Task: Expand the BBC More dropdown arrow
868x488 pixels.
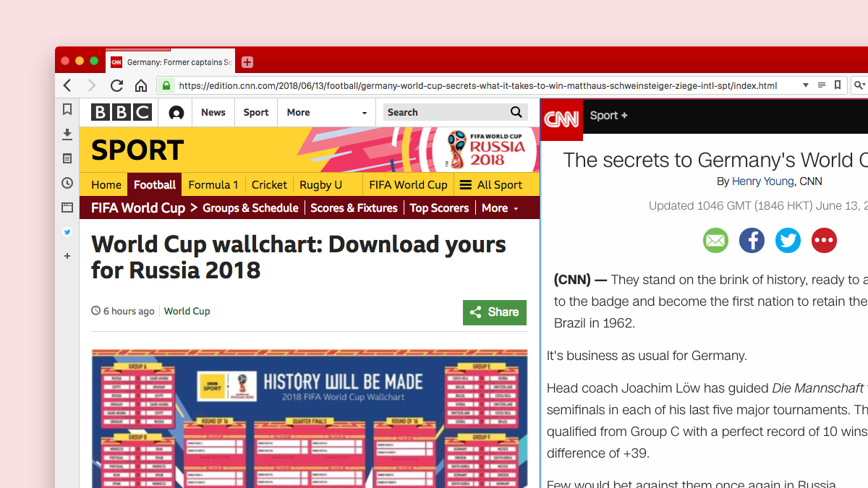Action: pos(365,113)
